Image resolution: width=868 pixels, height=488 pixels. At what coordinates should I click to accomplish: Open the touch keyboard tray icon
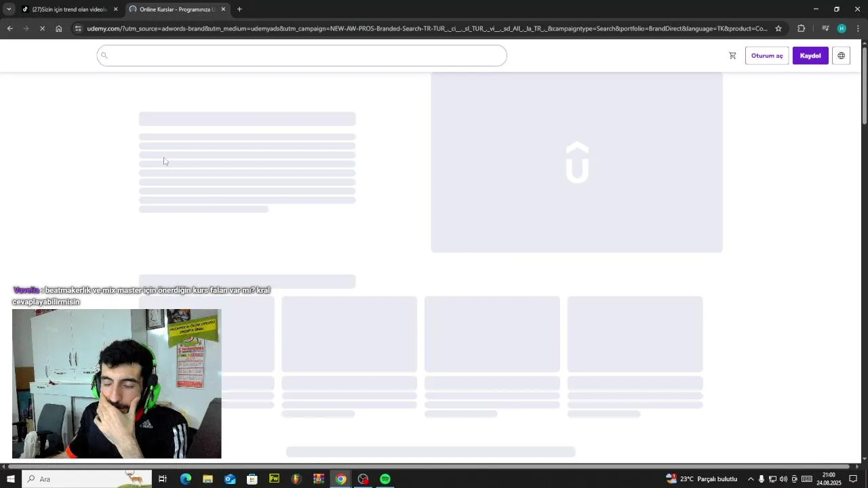pyautogui.click(x=807, y=479)
